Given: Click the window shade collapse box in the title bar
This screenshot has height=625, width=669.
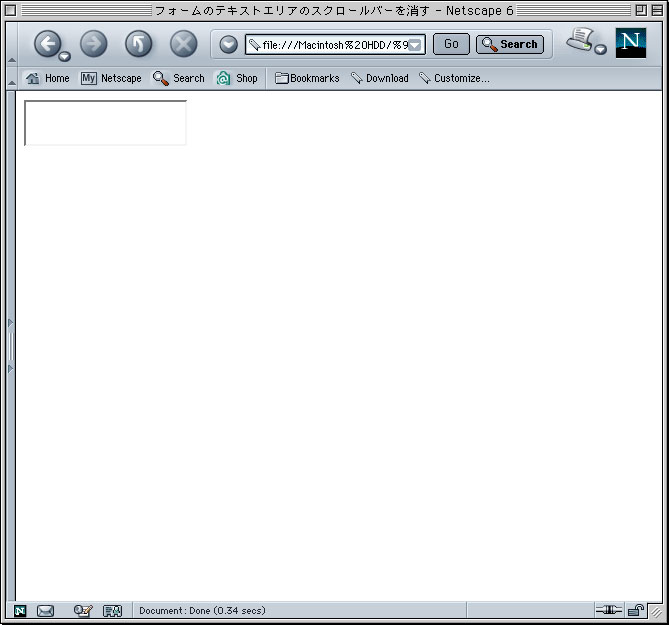Looking at the screenshot, I should pyautogui.click(x=657, y=10).
